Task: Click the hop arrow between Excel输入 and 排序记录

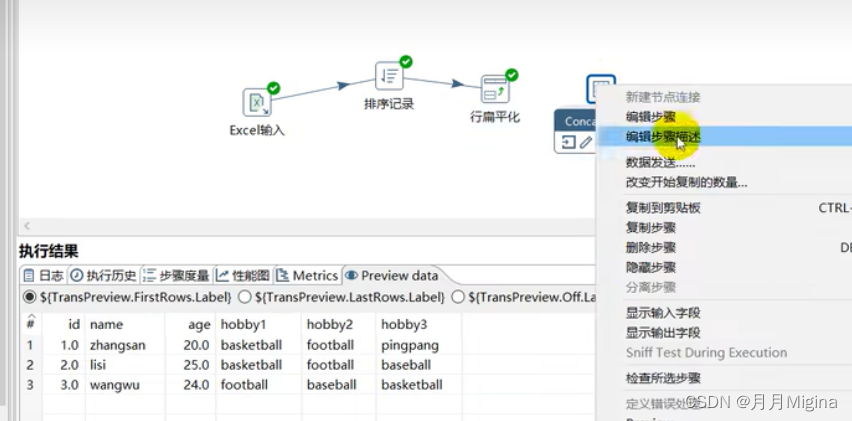Action: coord(343,85)
